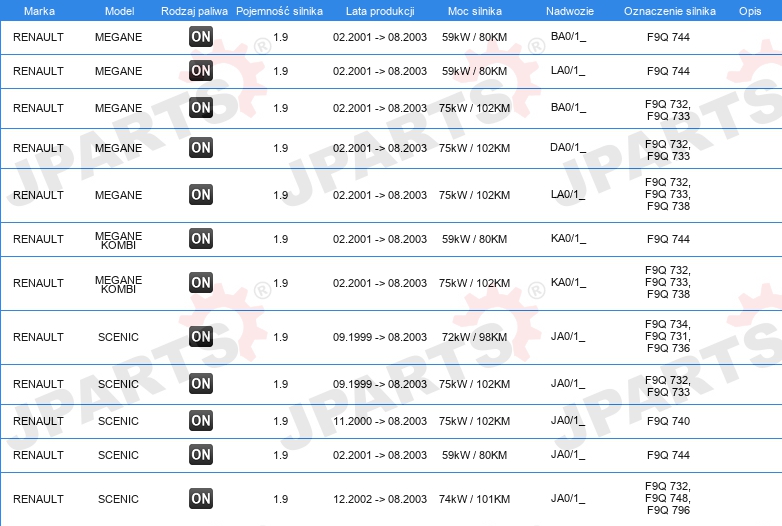Click KA0/1_ body code in the 59kW row

(568, 239)
